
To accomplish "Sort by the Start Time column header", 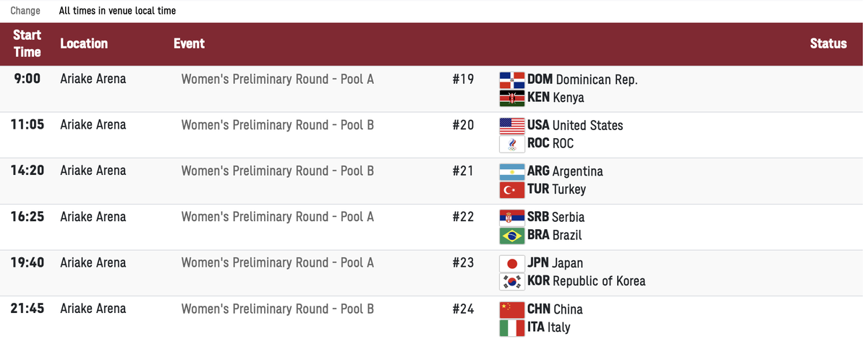I will [27, 43].
